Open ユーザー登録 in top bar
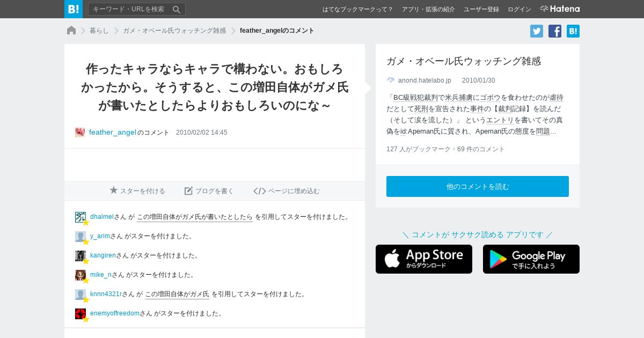Screen dimensions: 644x338 pos(481,9)
